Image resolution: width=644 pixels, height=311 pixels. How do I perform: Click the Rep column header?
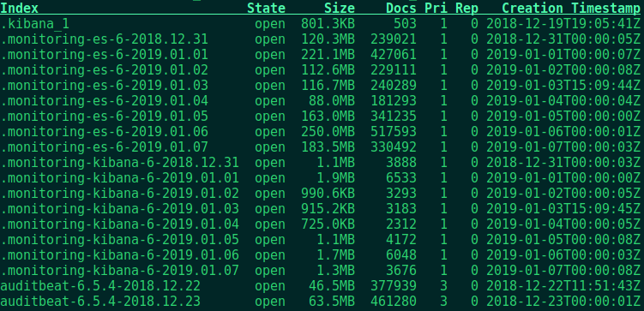466,9
